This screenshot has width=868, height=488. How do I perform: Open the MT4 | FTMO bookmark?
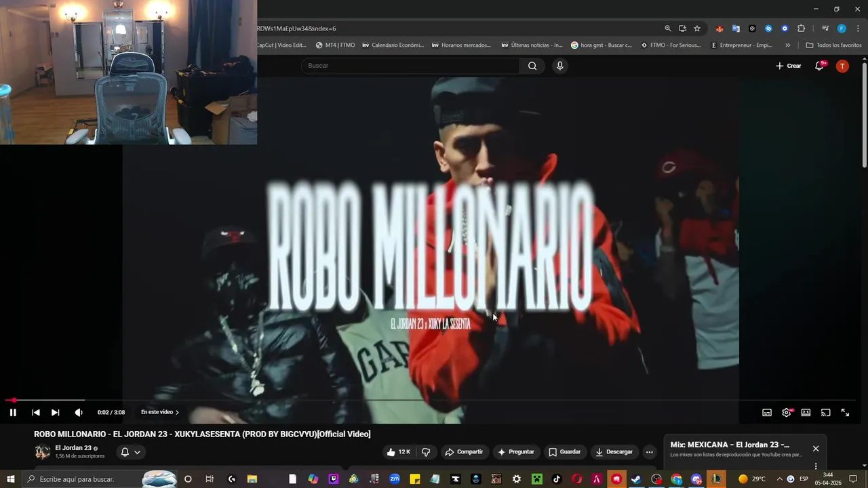click(x=336, y=45)
